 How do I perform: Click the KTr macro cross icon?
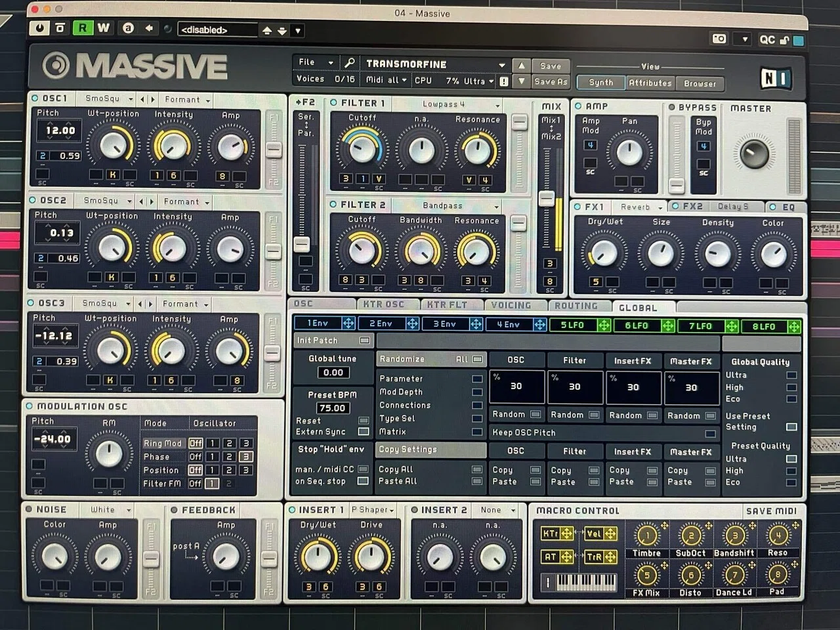coord(566,534)
